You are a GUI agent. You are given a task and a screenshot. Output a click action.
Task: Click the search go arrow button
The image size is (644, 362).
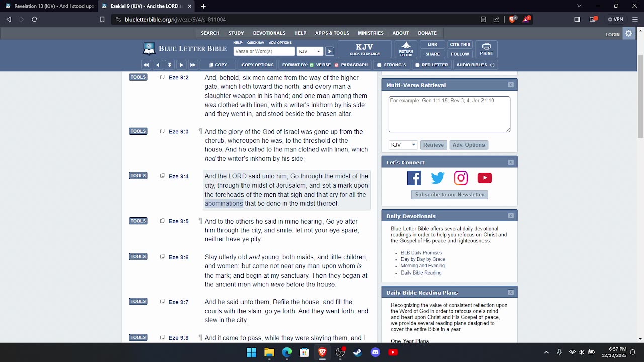pyautogui.click(x=329, y=51)
